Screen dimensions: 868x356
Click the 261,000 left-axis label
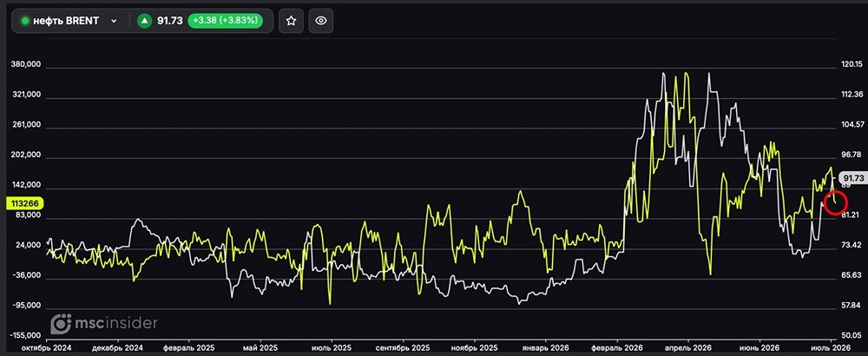(x=26, y=125)
